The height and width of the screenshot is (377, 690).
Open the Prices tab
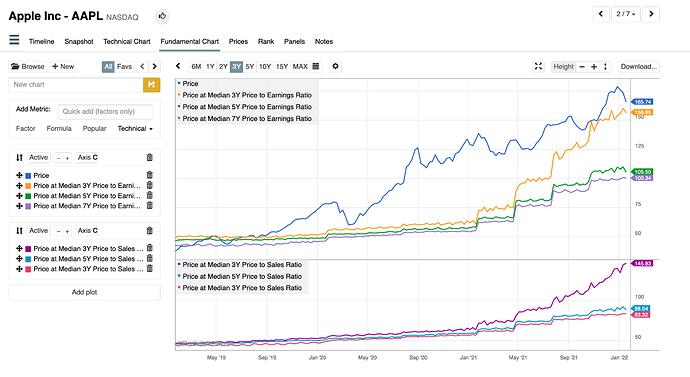tap(238, 41)
